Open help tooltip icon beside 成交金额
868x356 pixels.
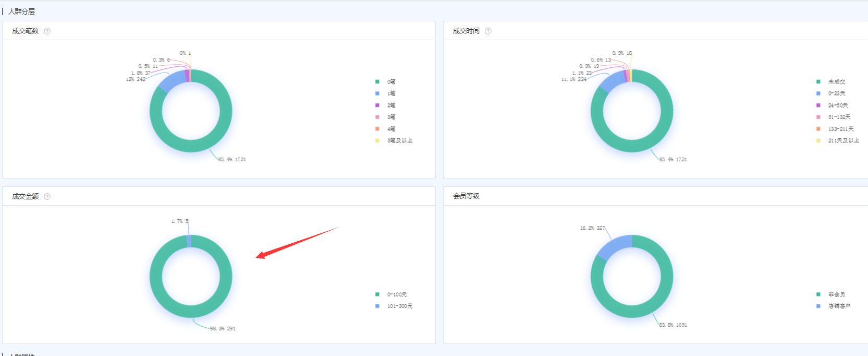point(47,197)
